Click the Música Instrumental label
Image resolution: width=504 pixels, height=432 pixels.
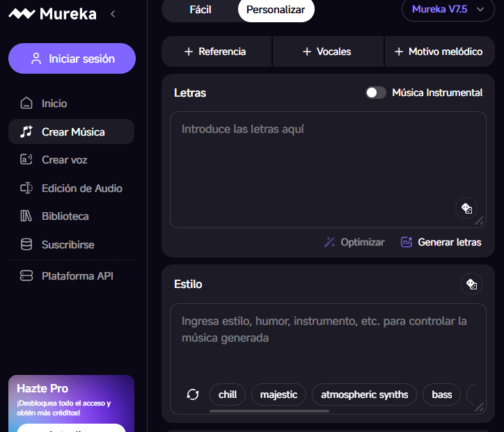point(437,93)
